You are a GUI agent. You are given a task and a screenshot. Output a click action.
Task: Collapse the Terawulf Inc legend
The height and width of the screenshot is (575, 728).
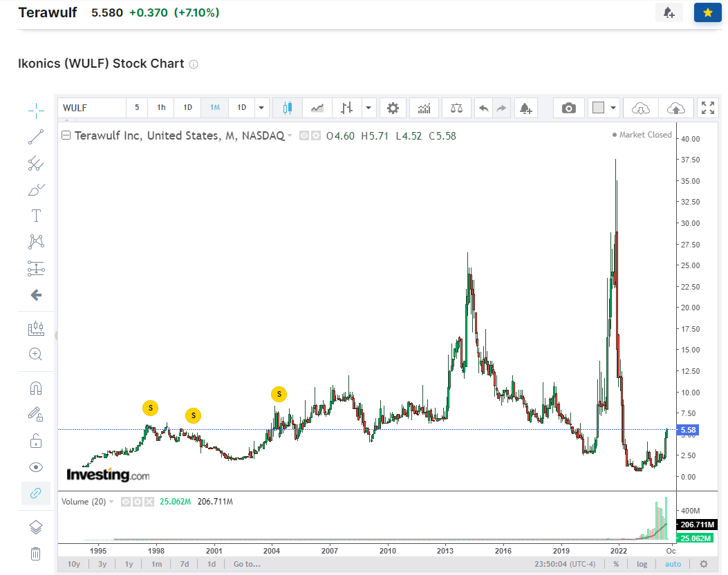66,135
